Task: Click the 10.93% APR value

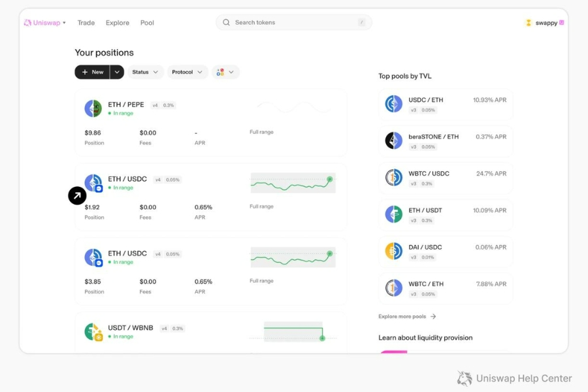Action: pos(489,100)
